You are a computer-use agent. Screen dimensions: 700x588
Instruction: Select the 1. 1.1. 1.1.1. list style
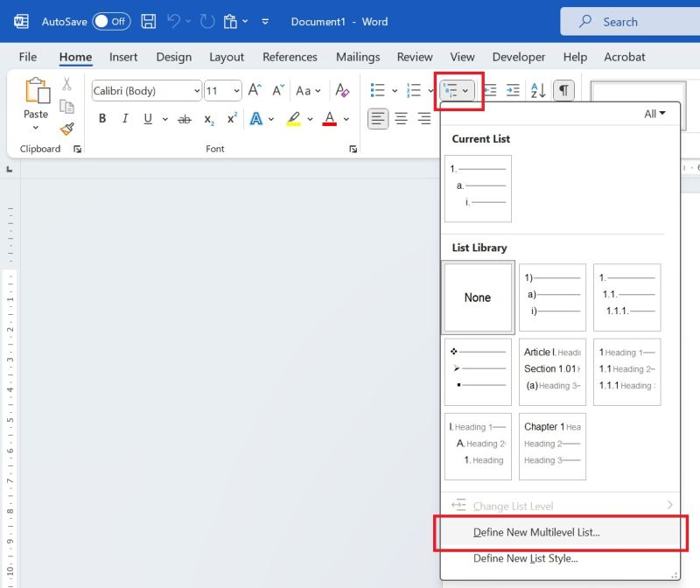point(626,297)
